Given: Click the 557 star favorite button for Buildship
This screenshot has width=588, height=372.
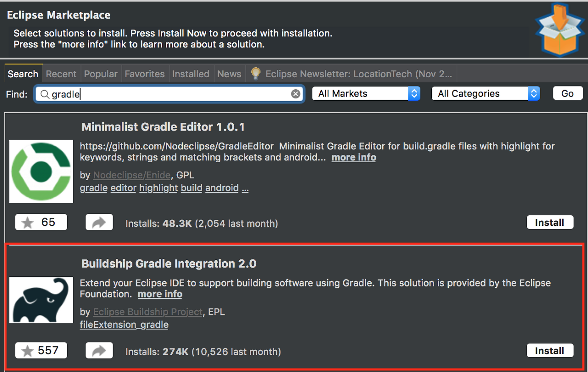Looking at the screenshot, I should point(41,351).
